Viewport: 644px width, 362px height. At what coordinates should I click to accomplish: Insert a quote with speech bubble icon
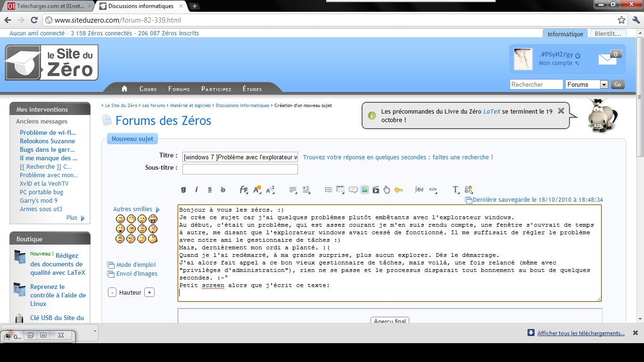[353, 189]
